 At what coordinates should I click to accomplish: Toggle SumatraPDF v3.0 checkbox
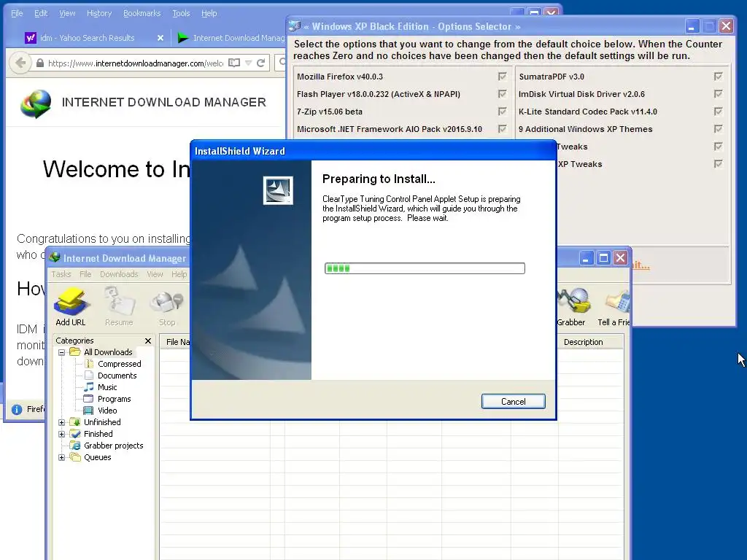click(719, 76)
